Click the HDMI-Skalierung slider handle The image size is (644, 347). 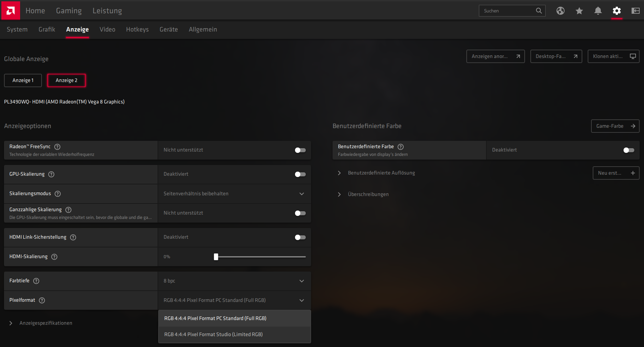(216, 257)
